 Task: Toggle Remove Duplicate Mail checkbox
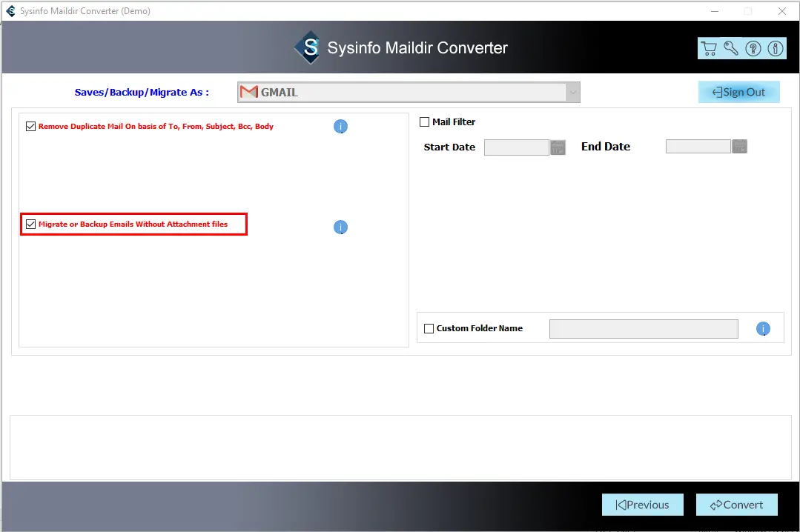tap(30, 127)
